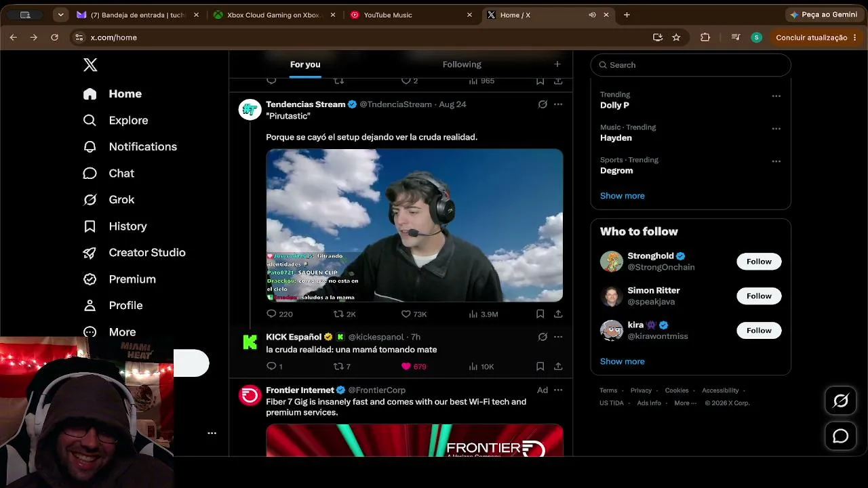Open the Chrome profile S avatar

point(756,37)
